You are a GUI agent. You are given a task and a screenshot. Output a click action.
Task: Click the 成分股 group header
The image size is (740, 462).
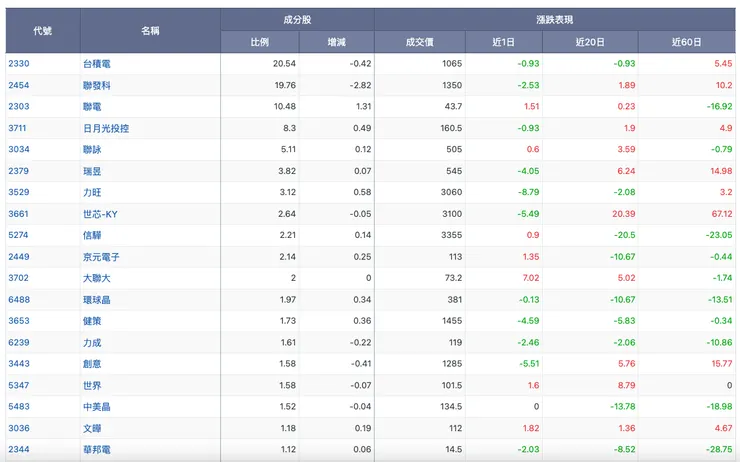[x=297, y=20]
